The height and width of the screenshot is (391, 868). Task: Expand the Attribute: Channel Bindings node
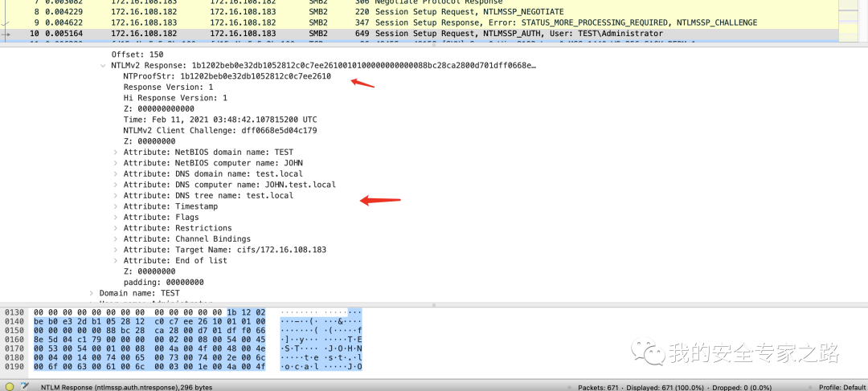115,239
